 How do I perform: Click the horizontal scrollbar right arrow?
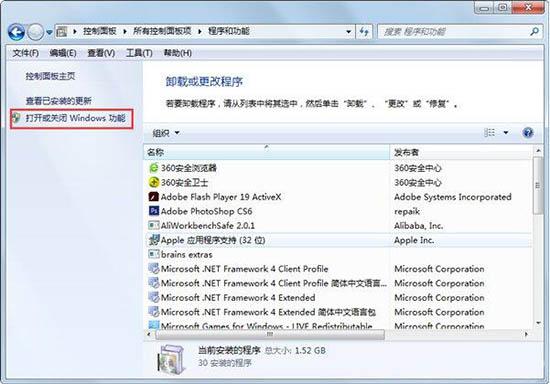coord(526,335)
